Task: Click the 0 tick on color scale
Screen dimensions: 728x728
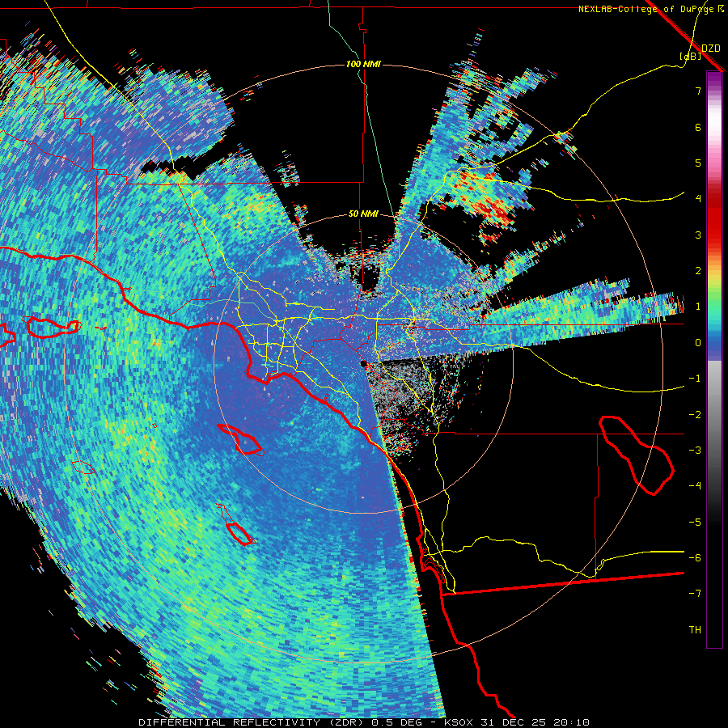Action: coord(698,343)
